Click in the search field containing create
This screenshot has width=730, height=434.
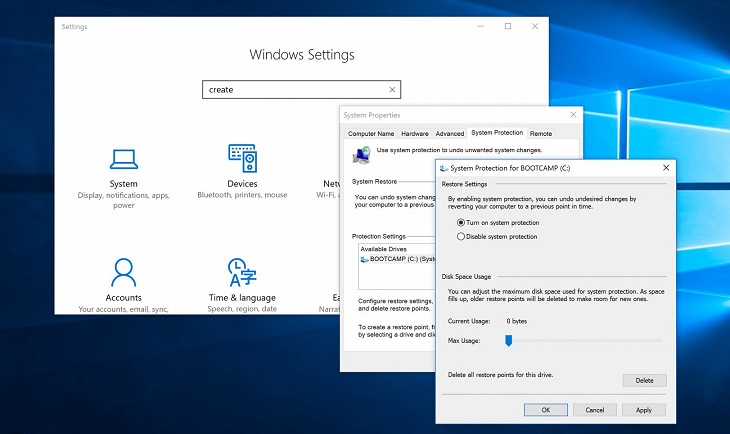[x=295, y=89]
